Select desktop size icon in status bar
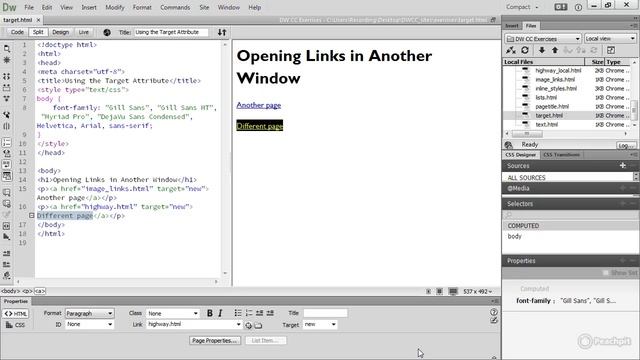The width and height of the screenshot is (640, 360). click(453, 291)
